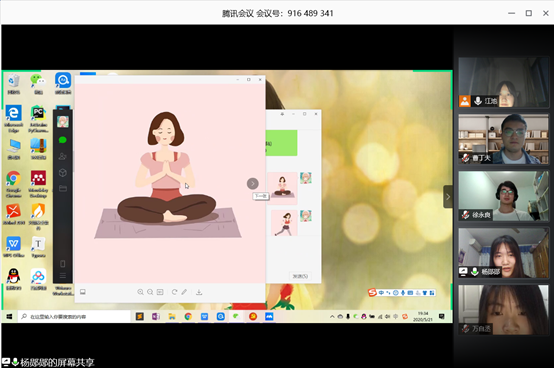
Task: Click the WeChat send button in the chat window
Action: pos(300,276)
